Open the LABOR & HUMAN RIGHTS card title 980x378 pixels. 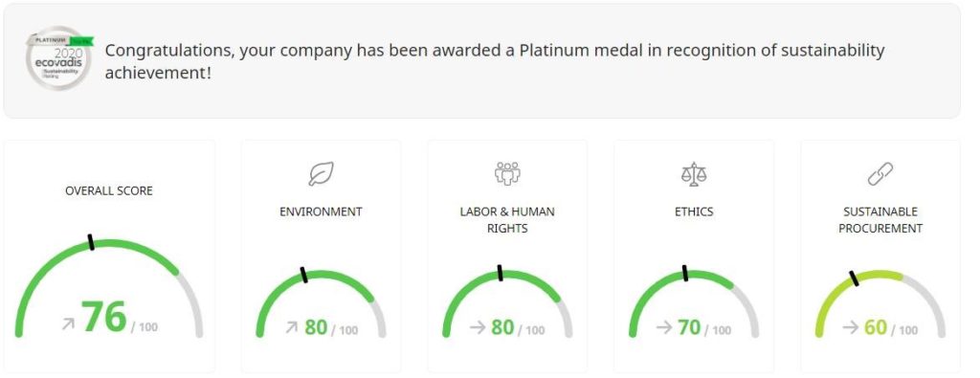pos(507,220)
